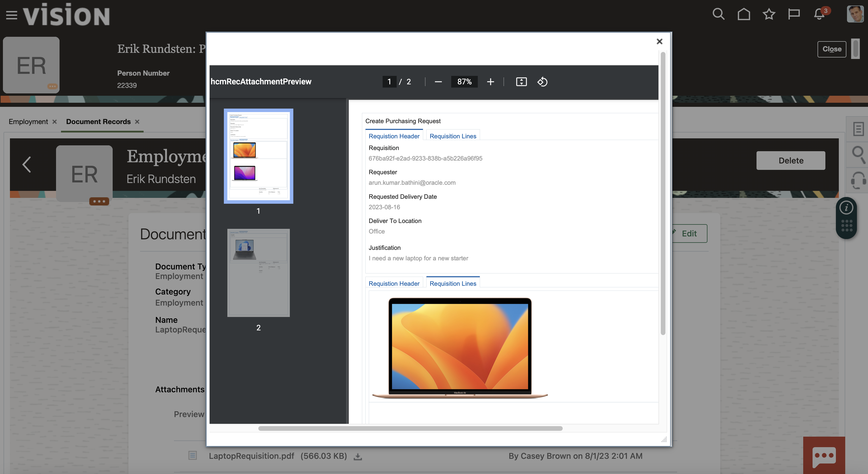This screenshot has height=474, width=868.
Task: Open favorites star icon
Action: [x=769, y=15]
